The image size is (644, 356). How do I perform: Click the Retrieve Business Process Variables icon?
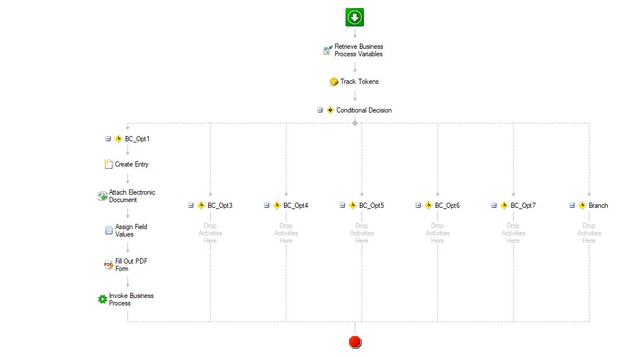pos(328,50)
